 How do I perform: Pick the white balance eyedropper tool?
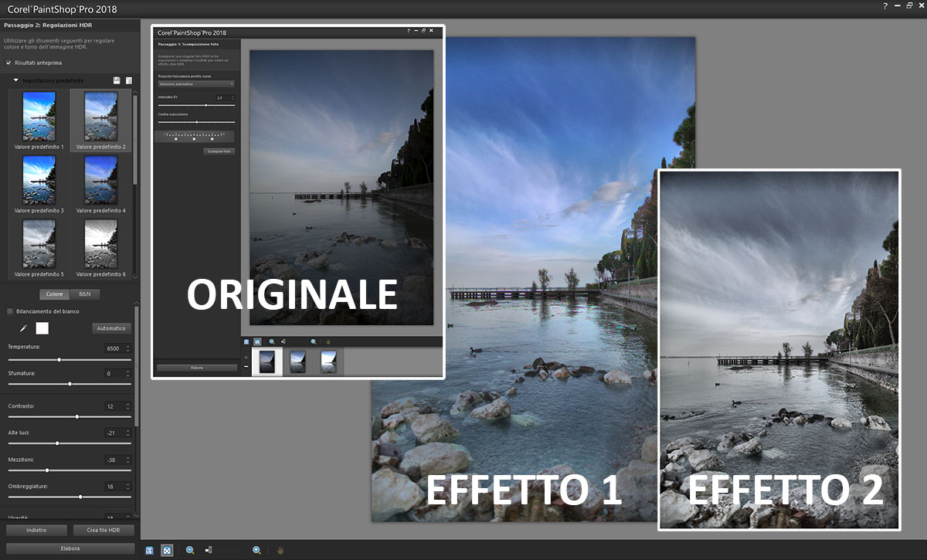(23, 328)
